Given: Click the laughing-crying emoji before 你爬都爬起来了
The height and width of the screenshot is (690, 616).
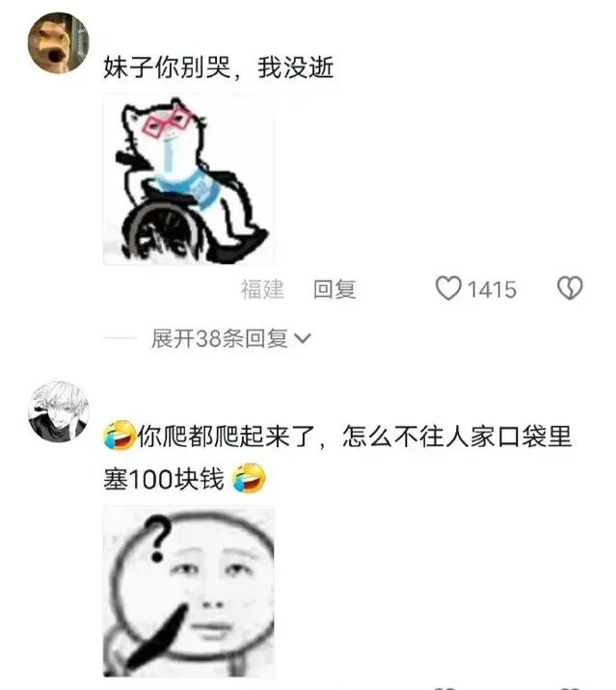Looking at the screenshot, I should pos(120,436).
